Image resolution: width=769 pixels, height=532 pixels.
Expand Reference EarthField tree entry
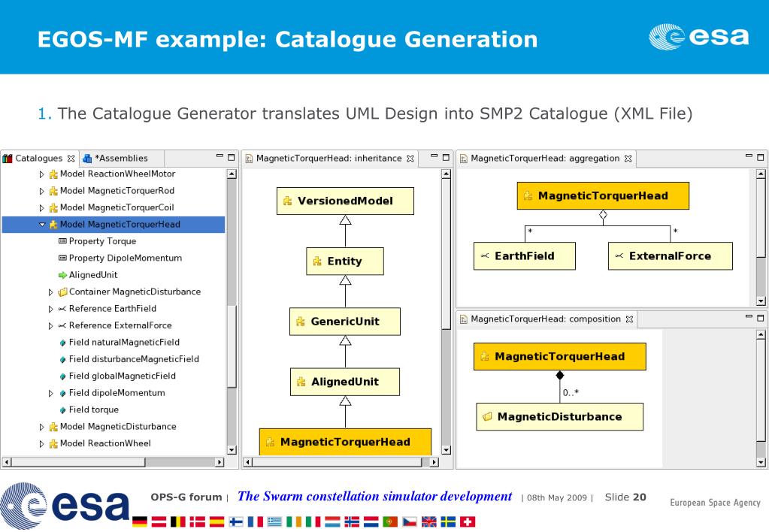[x=50, y=309]
